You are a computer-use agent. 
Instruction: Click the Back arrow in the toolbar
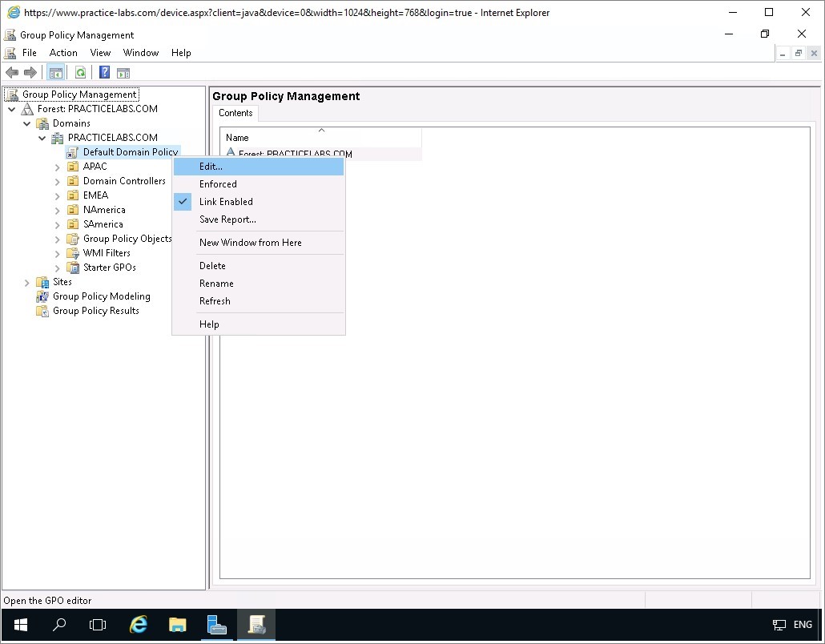pos(12,73)
